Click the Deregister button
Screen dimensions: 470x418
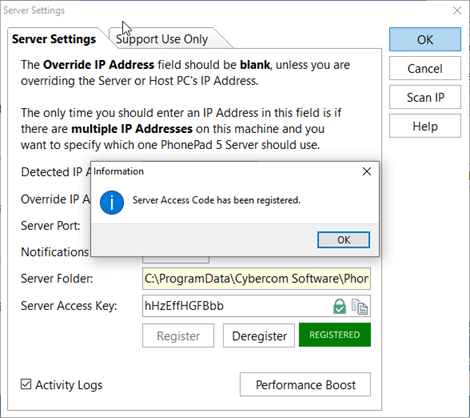tap(259, 336)
